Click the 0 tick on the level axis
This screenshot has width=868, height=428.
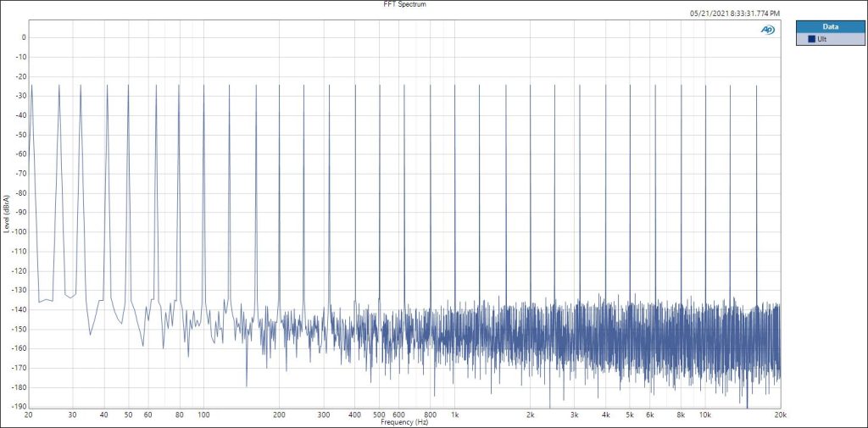pos(23,37)
